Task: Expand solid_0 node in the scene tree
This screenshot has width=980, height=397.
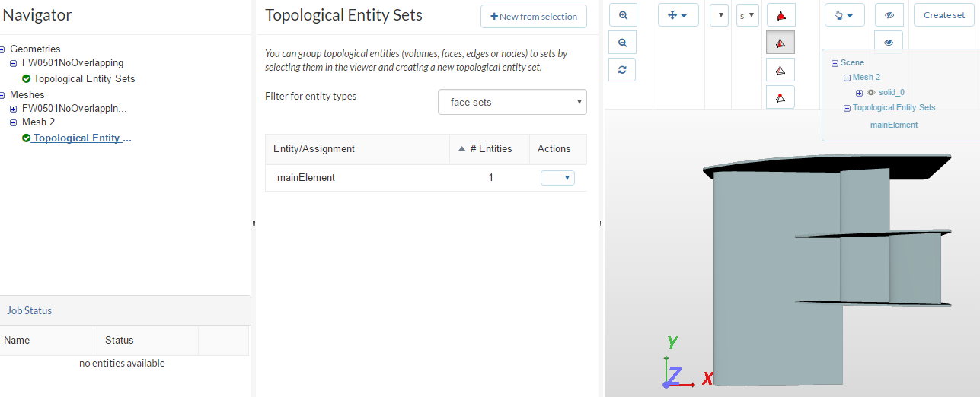Action: coord(860,93)
